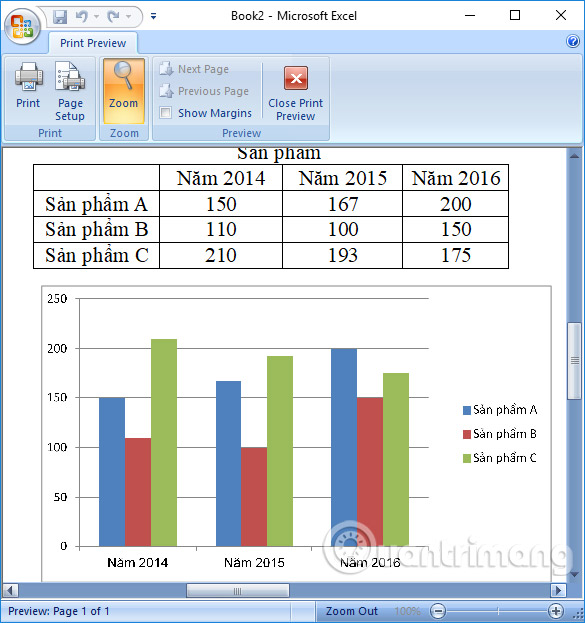585x623 pixels.
Task: Click the zoom out minus button
Action: [438, 611]
